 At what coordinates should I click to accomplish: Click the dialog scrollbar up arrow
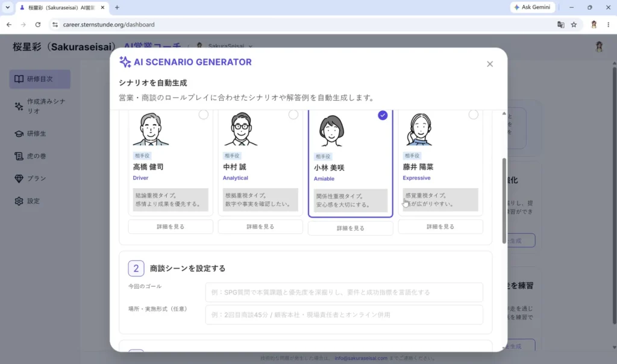click(504, 113)
